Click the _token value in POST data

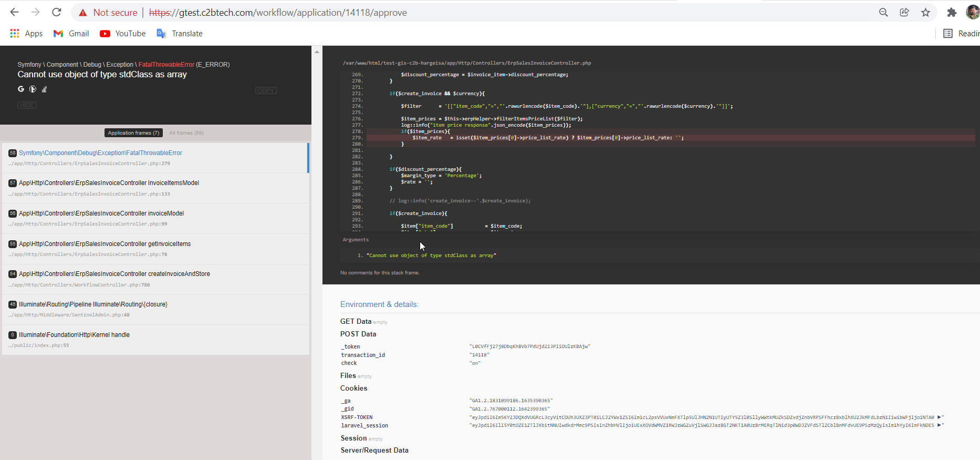point(530,346)
